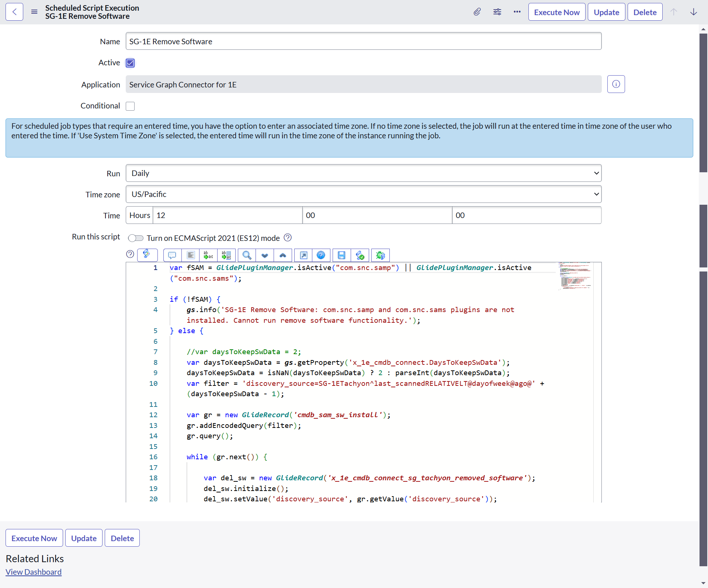Click the Hours time input field
Screen dimensions: 708x588
click(x=227, y=215)
